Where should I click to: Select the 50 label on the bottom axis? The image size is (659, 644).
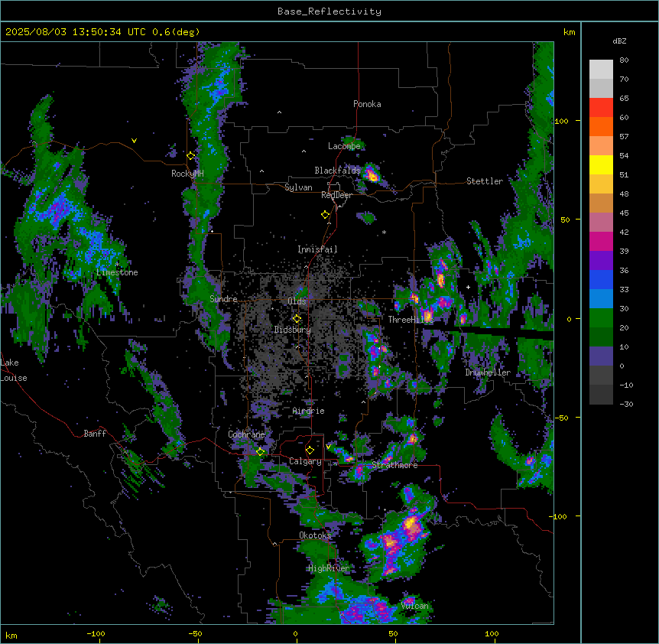[394, 633]
